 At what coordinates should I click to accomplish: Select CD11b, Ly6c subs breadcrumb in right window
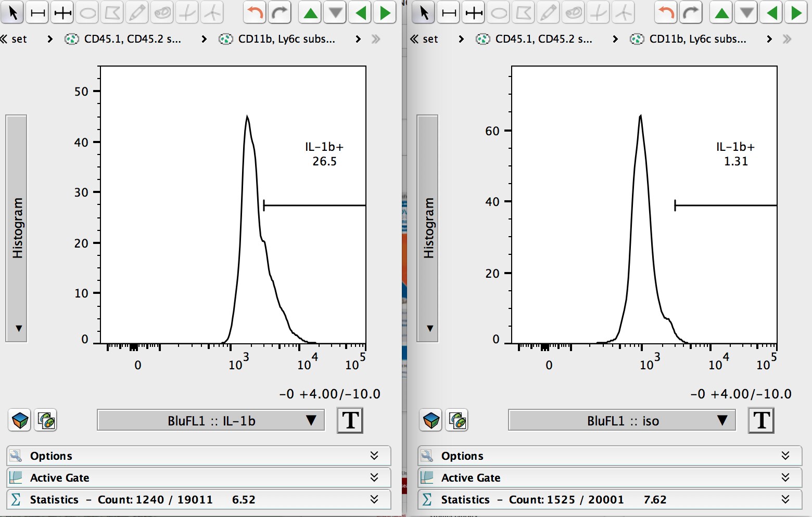[x=689, y=39]
